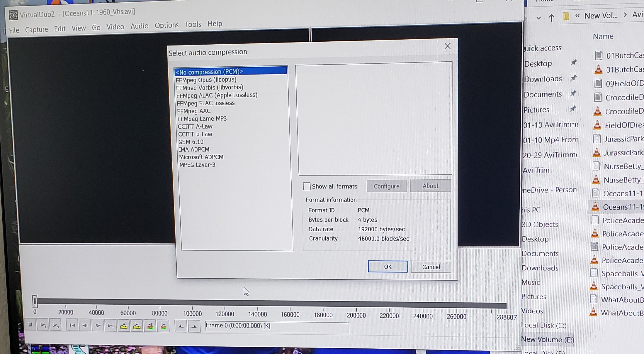Toggle the Show all formats checkbox

[x=307, y=186]
